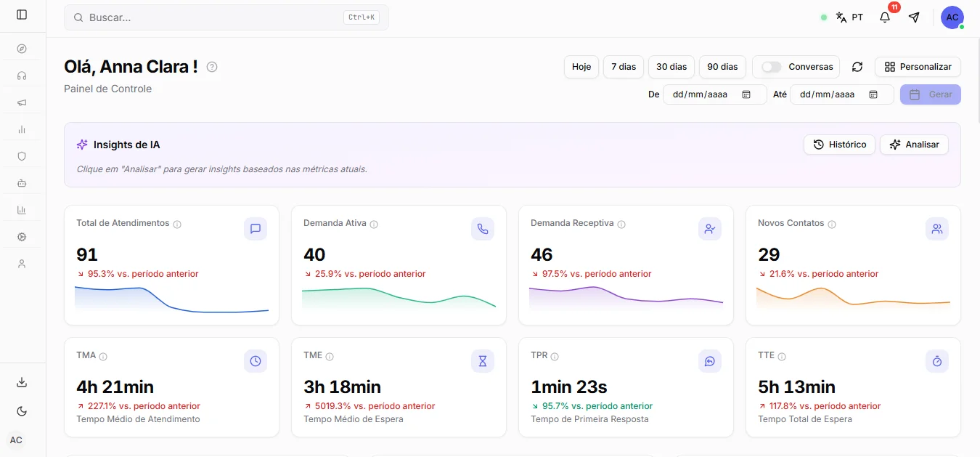Click the paper plane send icon

click(x=914, y=17)
